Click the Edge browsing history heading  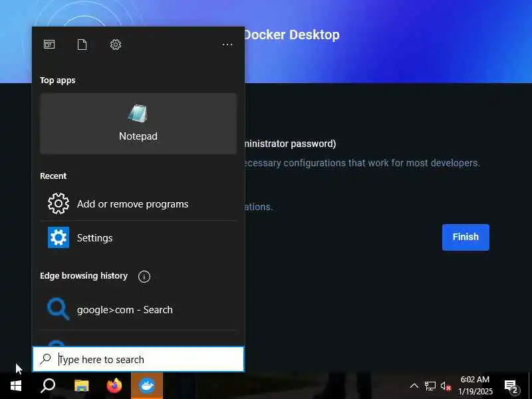[84, 276]
